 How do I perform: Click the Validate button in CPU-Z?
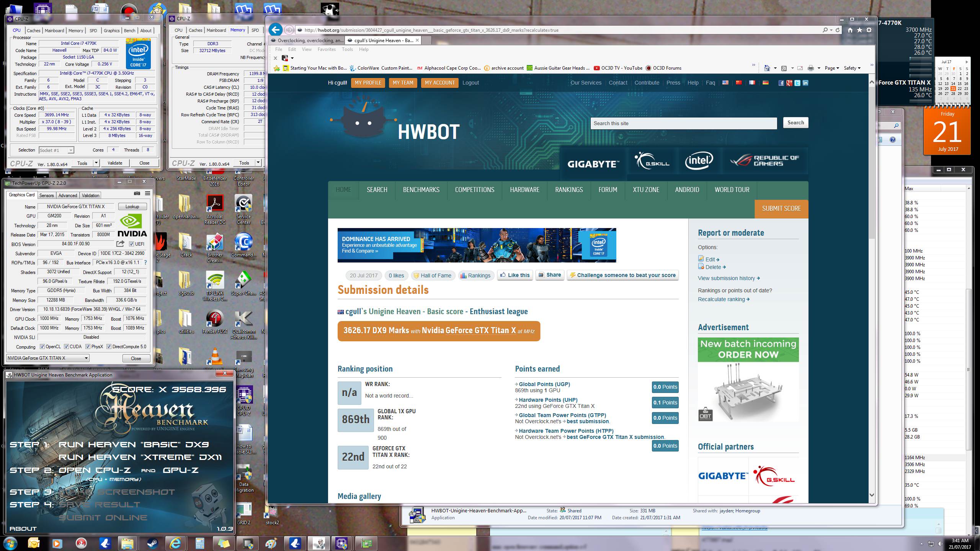click(115, 163)
